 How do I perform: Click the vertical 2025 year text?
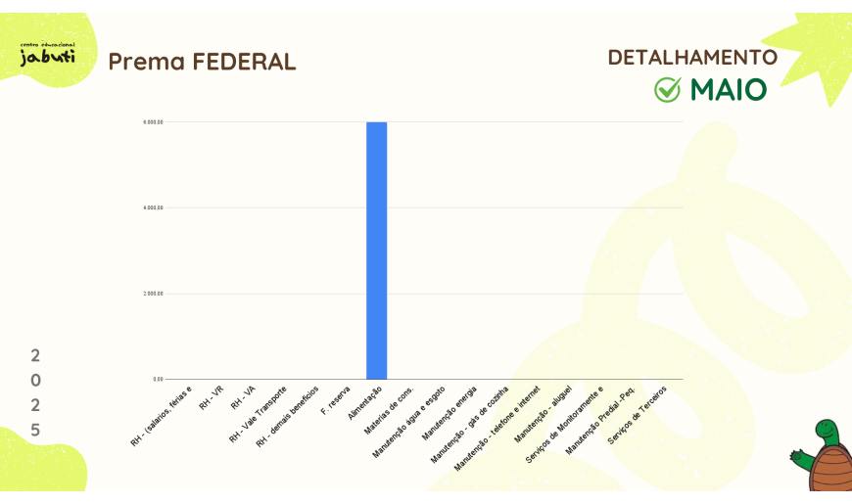pos(35,392)
